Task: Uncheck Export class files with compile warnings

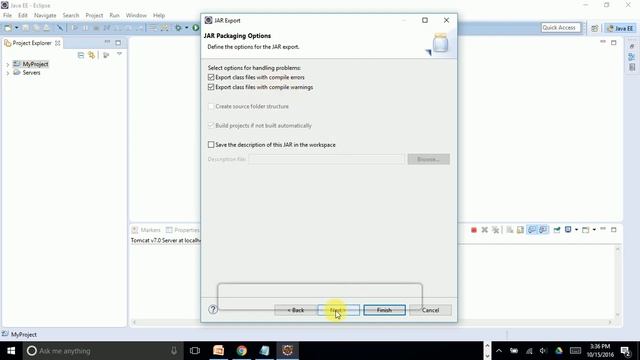Action: coord(211,87)
